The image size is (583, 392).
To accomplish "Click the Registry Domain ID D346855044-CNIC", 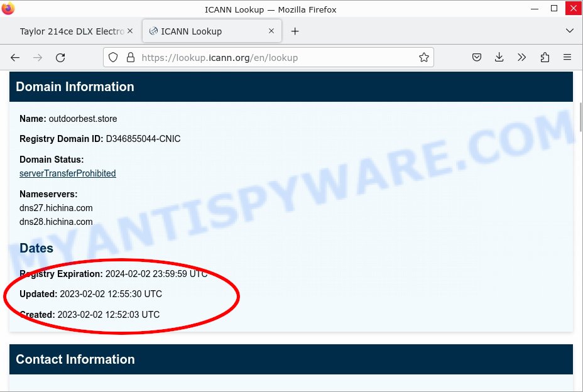I will point(143,139).
